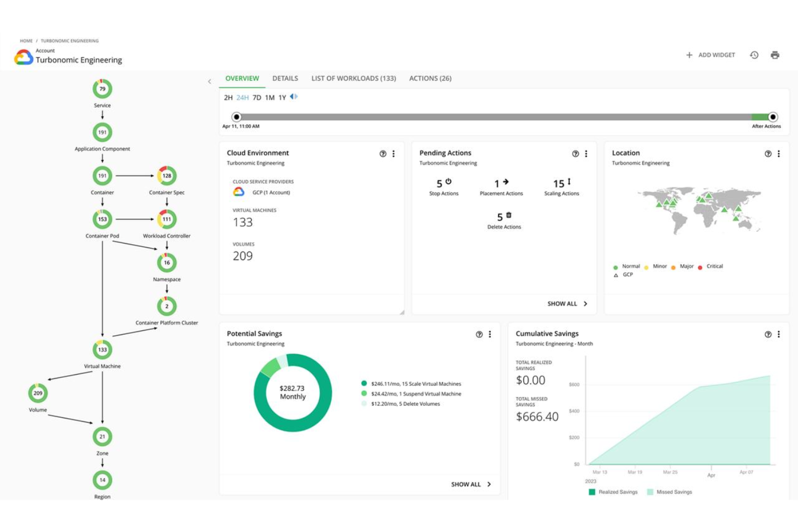Click the Potential Savings donut chart
The height and width of the screenshot is (532, 798).
click(x=293, y=393)
